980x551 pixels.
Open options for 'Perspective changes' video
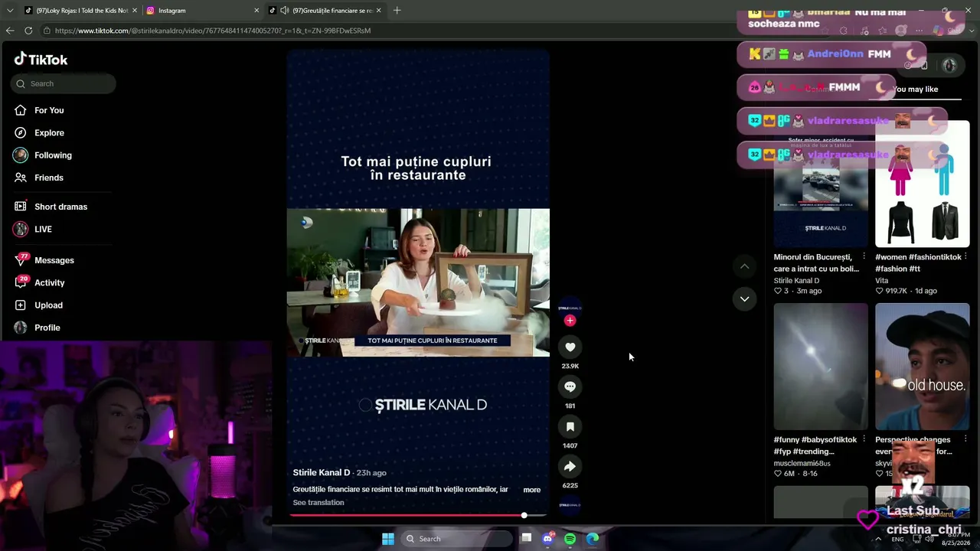[x=965, y=440]
